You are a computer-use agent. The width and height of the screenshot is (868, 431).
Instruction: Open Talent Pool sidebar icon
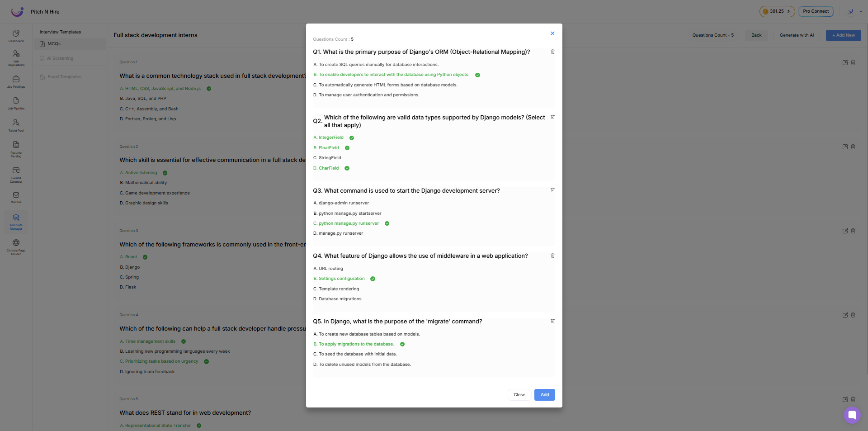click(16, 125)
